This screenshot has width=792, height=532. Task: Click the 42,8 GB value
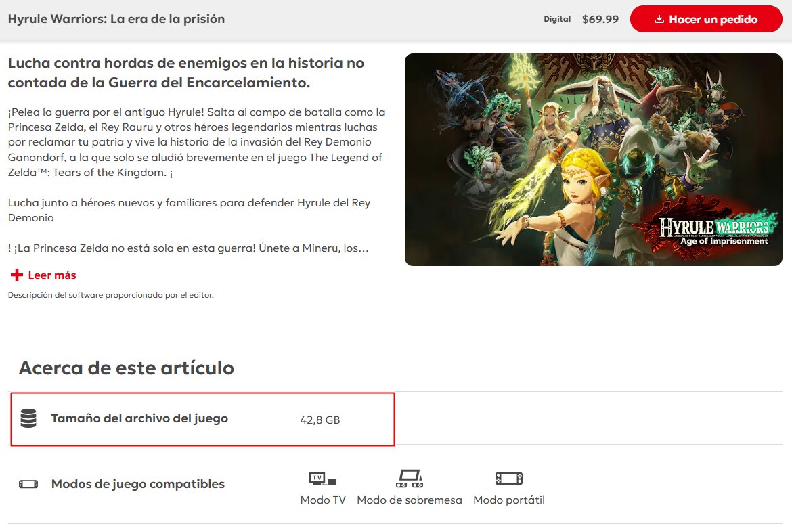[320, 420]
